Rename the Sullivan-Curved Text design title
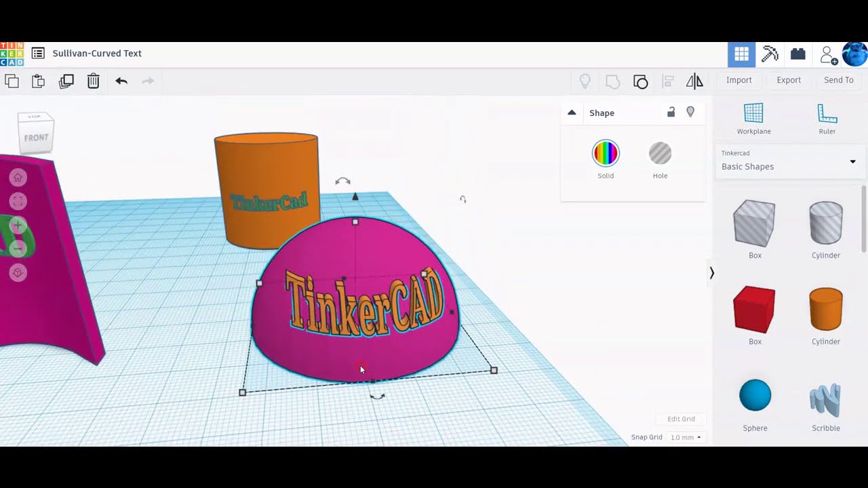Image resolution: width=868 pixels, height=488 pixels. tap(97, 54)
